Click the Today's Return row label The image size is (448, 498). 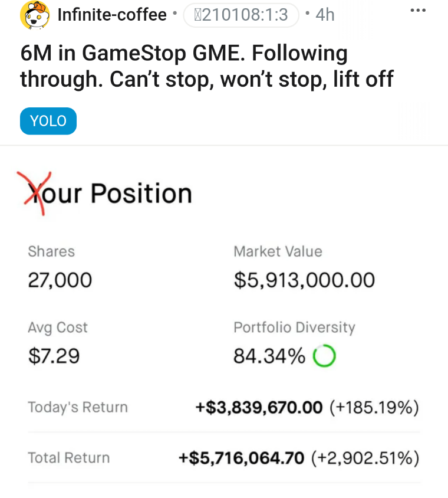(x=78, y=407)
